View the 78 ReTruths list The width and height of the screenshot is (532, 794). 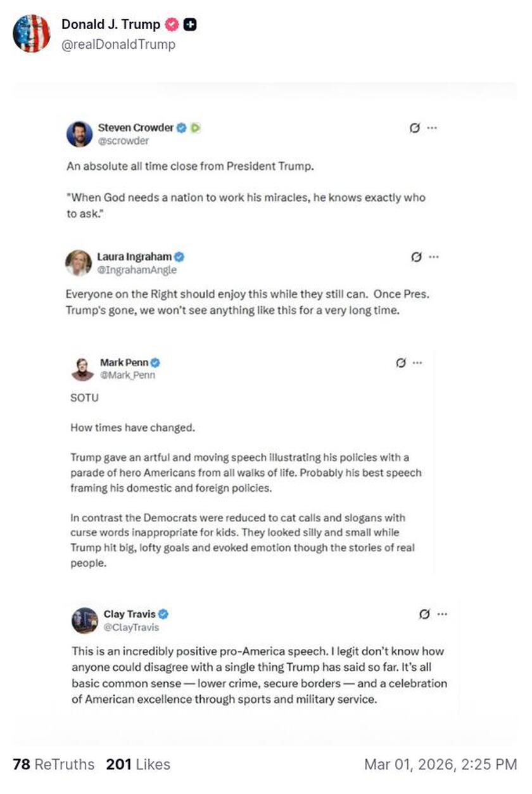click(53, 764)
